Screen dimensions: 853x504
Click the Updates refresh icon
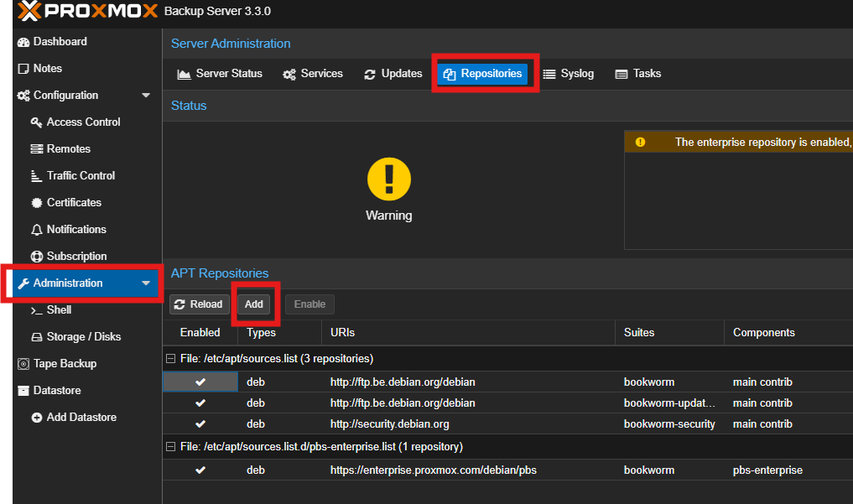[370, 75]
